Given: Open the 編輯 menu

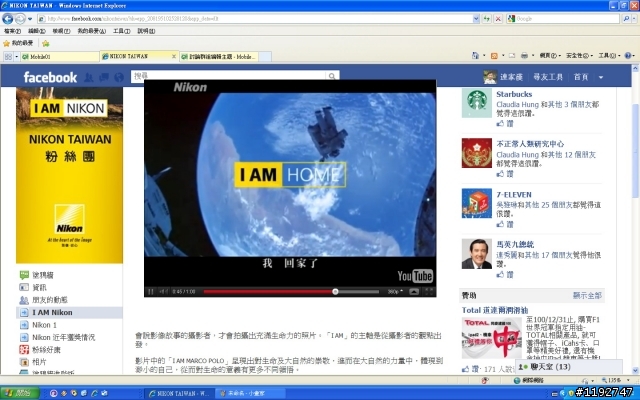Looking at the screenshot, I should coord(36,31).
